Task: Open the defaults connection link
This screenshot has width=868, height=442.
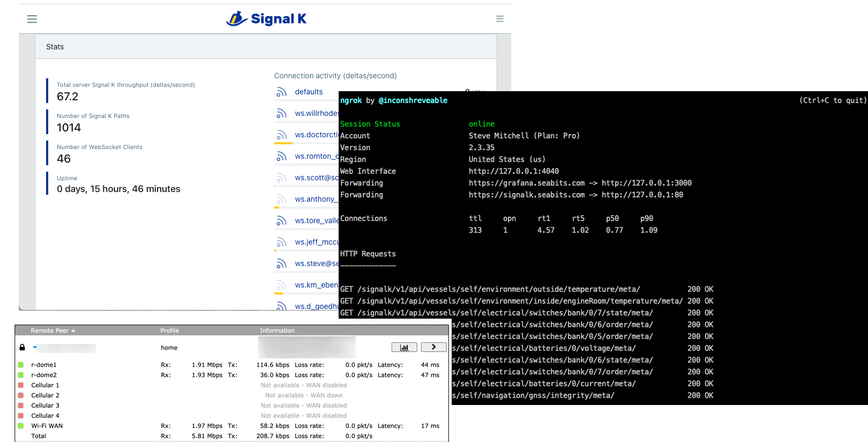Action: [309, 92]
